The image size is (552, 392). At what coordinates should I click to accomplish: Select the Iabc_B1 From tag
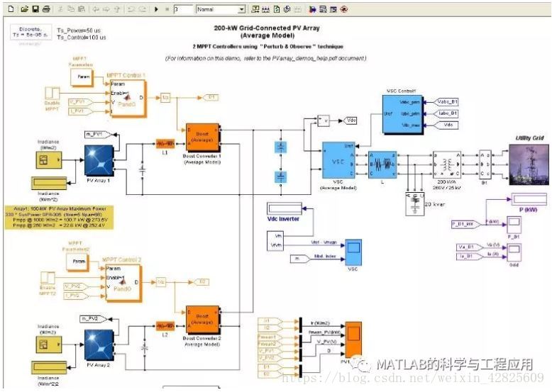point(446,113)
